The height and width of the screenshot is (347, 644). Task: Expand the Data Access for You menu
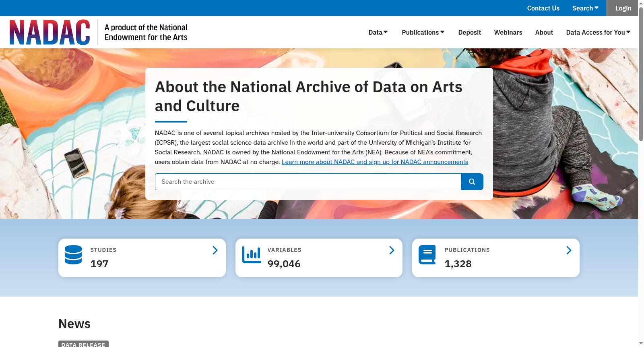click(x=598, y=32)
